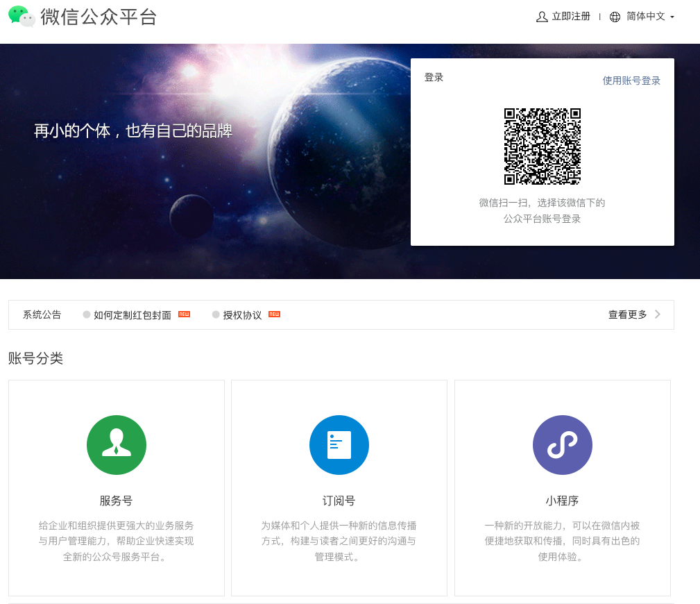Open 如何定制红包封面 announcement
This screenshot has height=604, width=700.
coord(132,315)
